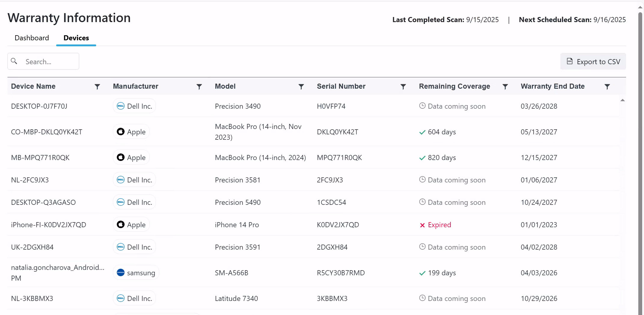The image size is (644, 315).
Task: Sort by the Device Name column header
Action: [33, 86]
